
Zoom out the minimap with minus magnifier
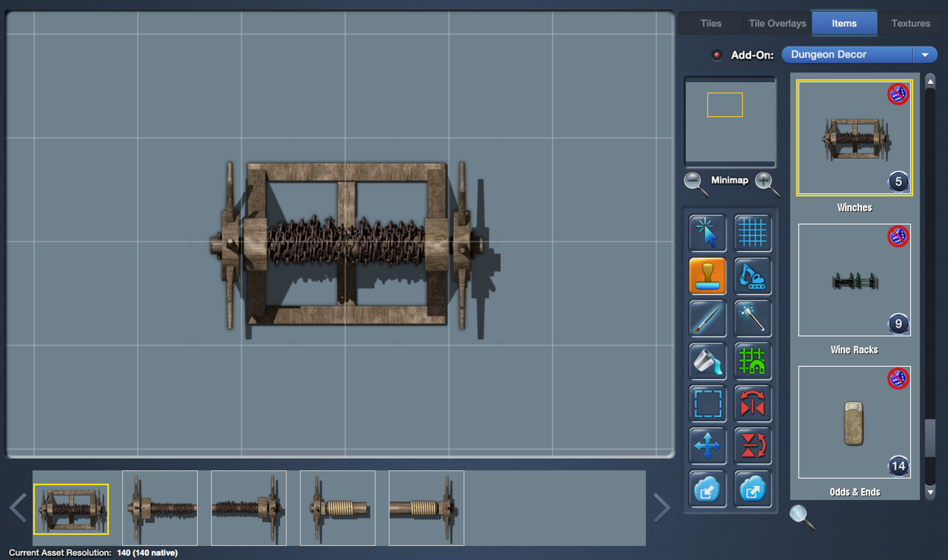pyautogui.click(x=696, y=183)
